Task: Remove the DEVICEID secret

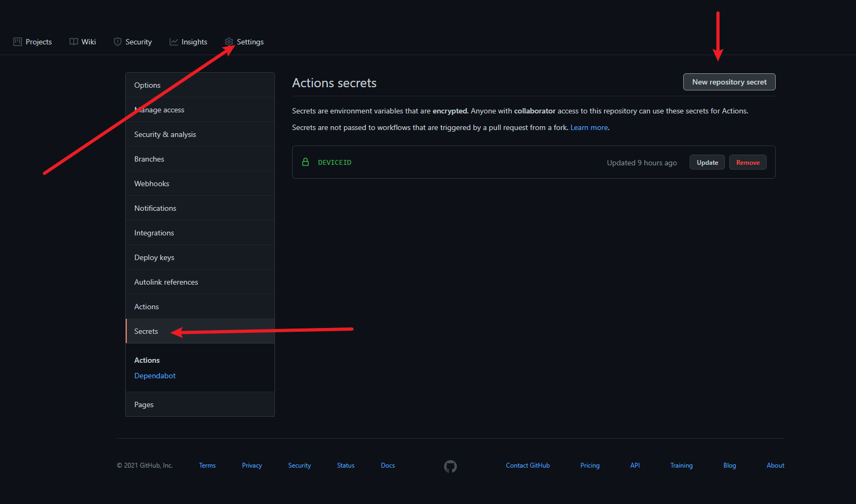Action: coord(747,163)
